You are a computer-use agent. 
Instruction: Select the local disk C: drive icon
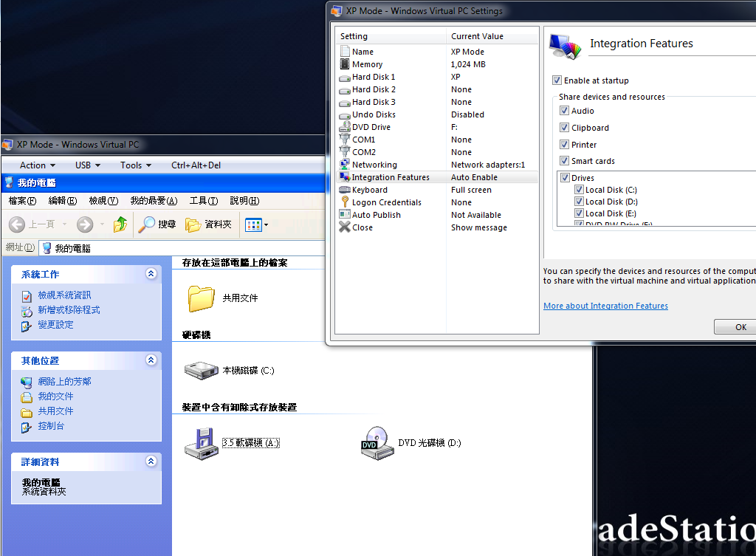201,371
